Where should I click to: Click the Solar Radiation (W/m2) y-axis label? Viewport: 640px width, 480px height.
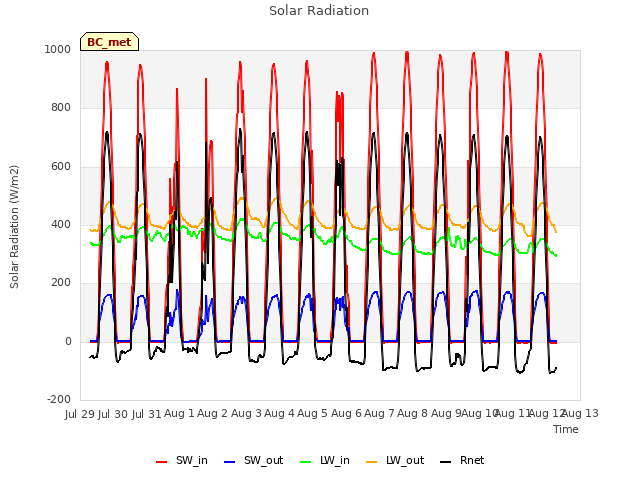coord(14,227)
